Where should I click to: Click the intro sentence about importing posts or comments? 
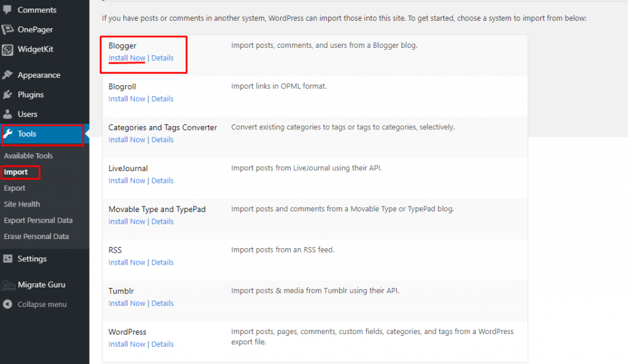[344, 18]
